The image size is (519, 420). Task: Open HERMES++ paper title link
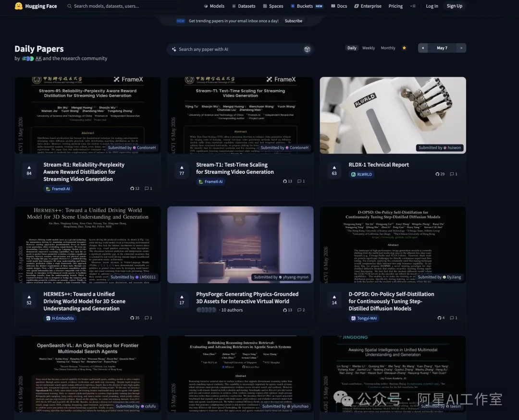pyautogui.click(x=85, y=301)
